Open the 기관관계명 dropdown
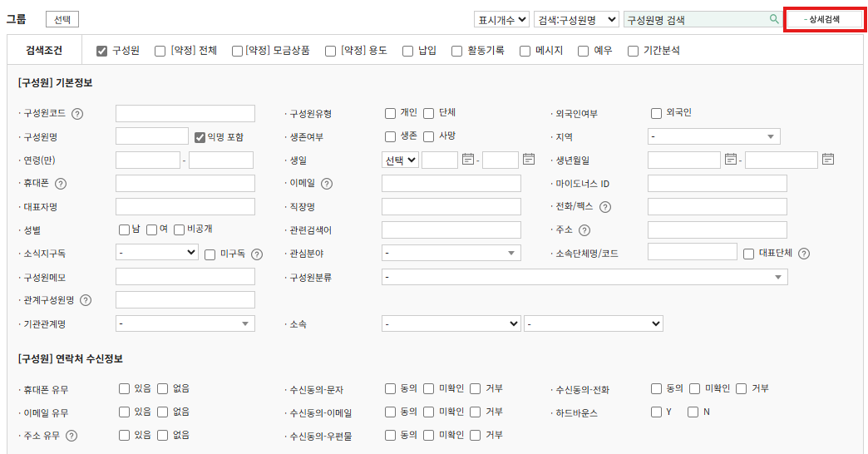 point(185,323)
